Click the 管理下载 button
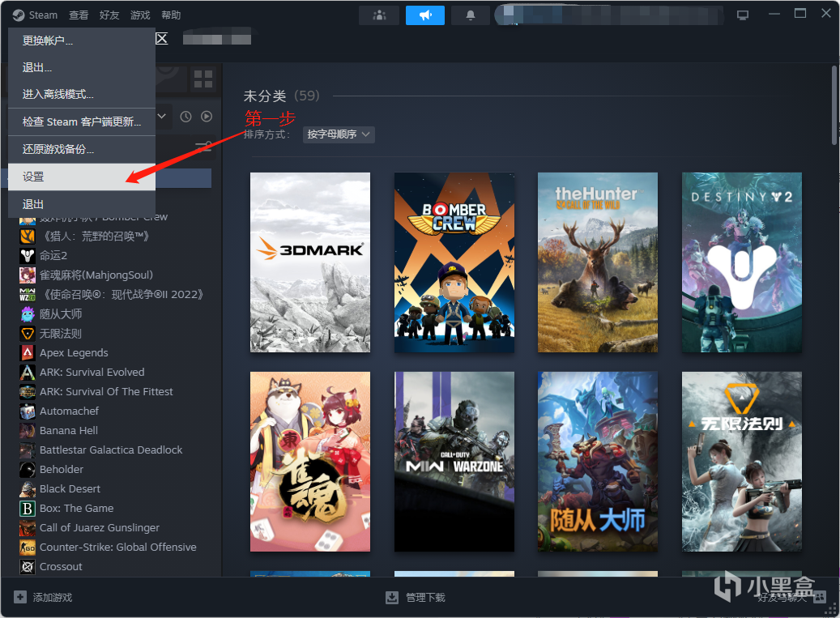 [416, 597]
